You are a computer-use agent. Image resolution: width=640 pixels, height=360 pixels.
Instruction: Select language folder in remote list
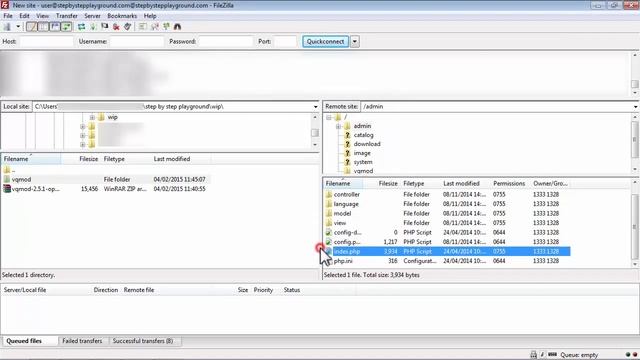pos(447,204)
